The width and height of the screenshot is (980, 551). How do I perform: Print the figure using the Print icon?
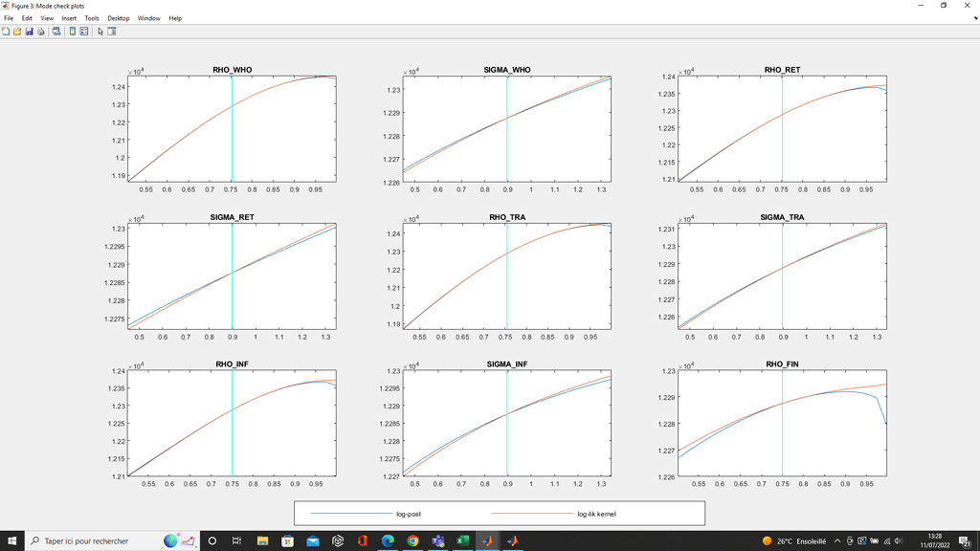point(41,31)
